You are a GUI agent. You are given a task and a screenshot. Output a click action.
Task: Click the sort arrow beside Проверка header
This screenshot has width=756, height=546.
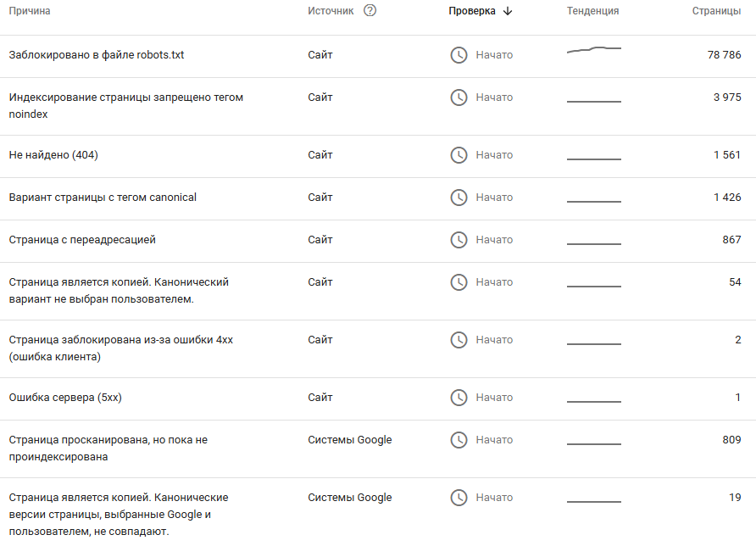[508, 11]
